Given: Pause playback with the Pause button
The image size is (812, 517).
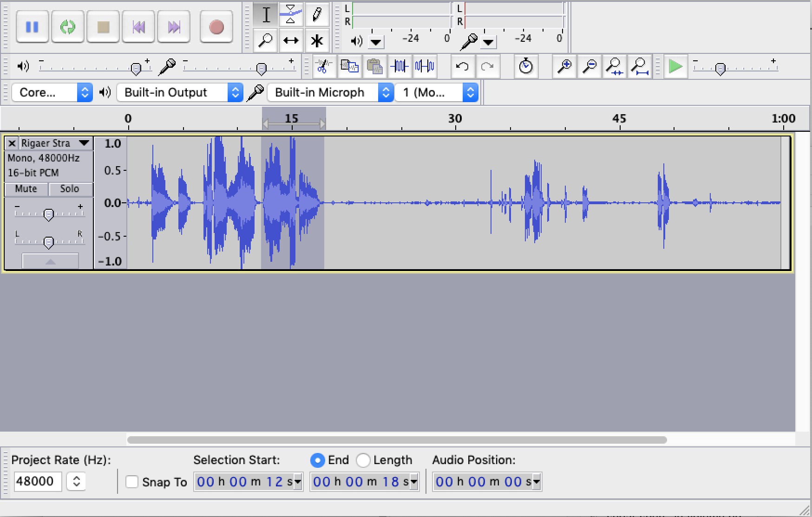Looking at the screenshot, I should 32,27.
